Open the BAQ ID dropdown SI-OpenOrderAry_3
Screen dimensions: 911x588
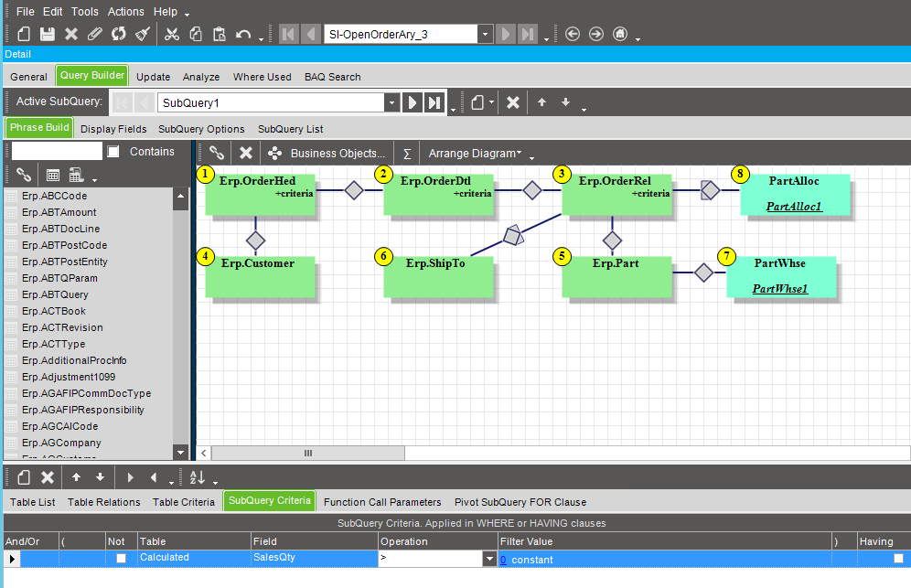tap(485, 34)
